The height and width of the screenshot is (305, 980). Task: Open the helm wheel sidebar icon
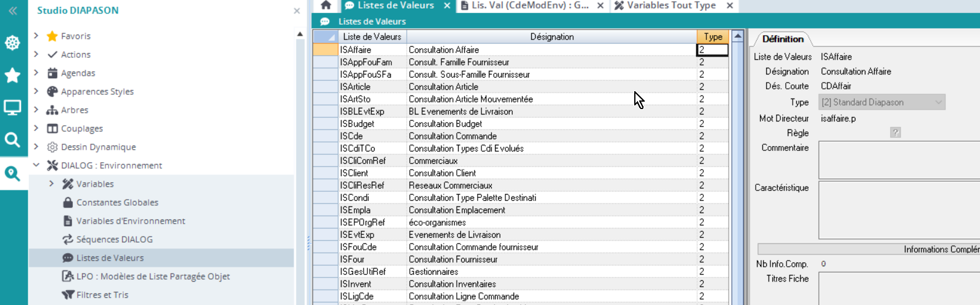[x=13, y=43]
